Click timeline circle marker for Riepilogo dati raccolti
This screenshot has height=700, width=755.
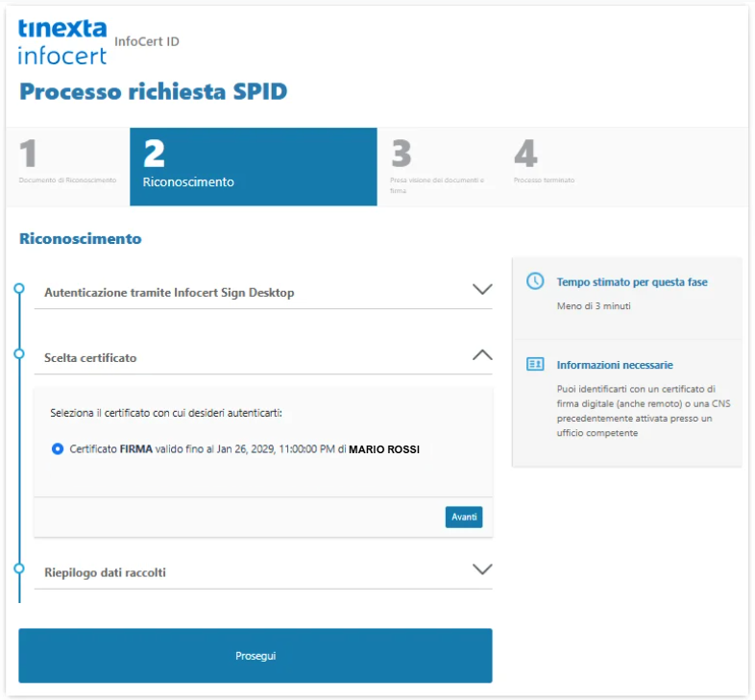(x=19, y=568)
